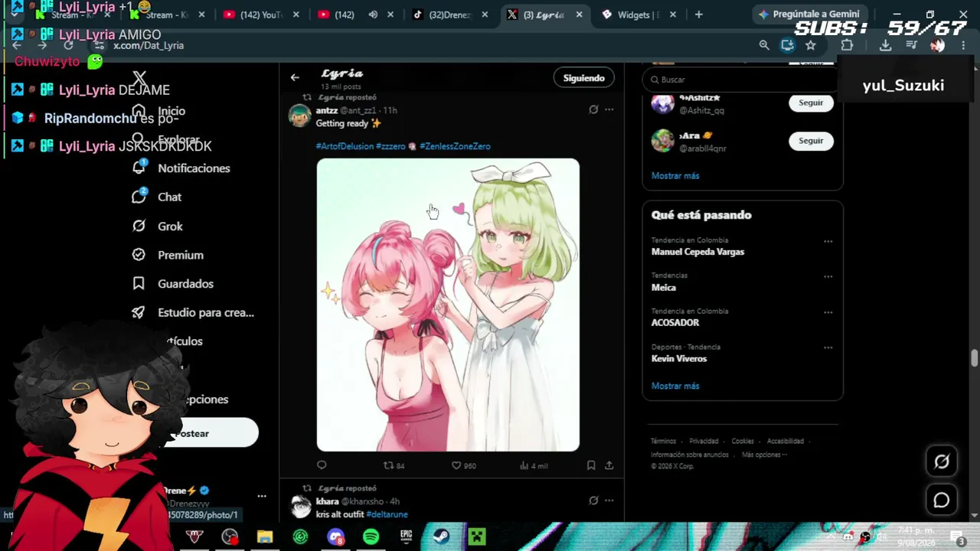Open options for the Kevin Viveros trend

coord(828,347)
